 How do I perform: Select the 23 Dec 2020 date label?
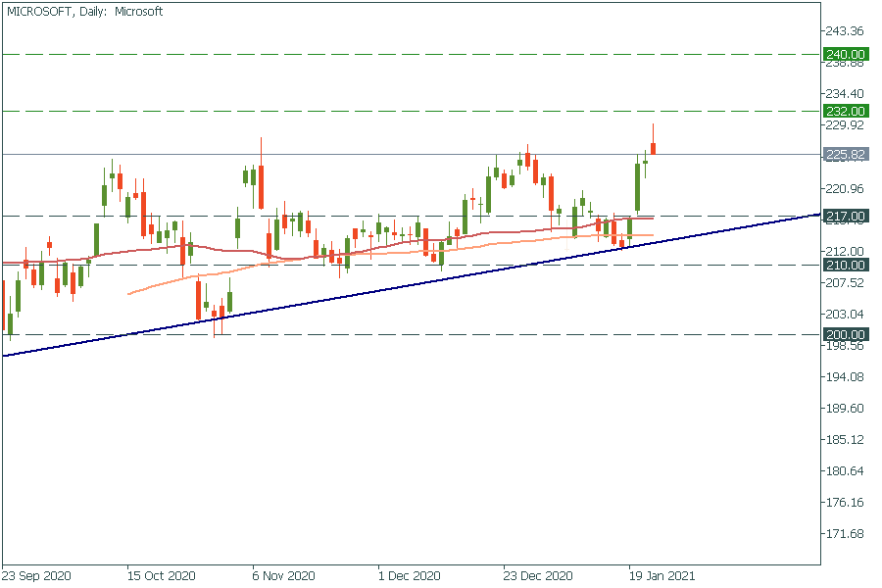tap(538, 576)
